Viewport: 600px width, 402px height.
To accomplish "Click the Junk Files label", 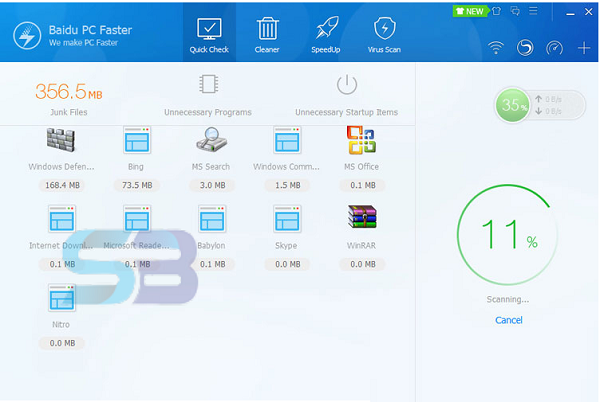I will tap(69, 112).
